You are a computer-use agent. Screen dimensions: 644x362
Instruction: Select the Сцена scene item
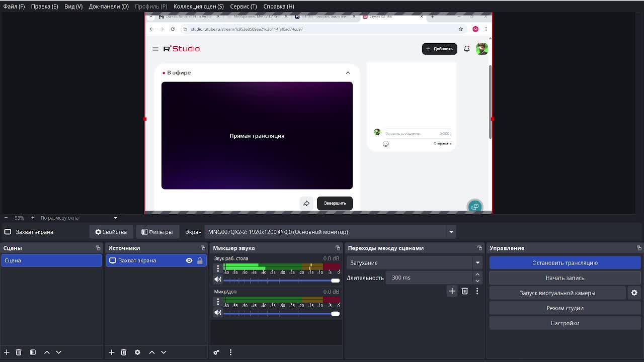pyautogui.click(x=51, y=260)
